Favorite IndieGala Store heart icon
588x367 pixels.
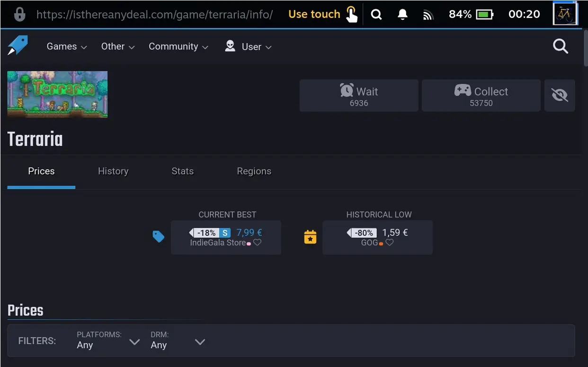(x=257, y=243)
